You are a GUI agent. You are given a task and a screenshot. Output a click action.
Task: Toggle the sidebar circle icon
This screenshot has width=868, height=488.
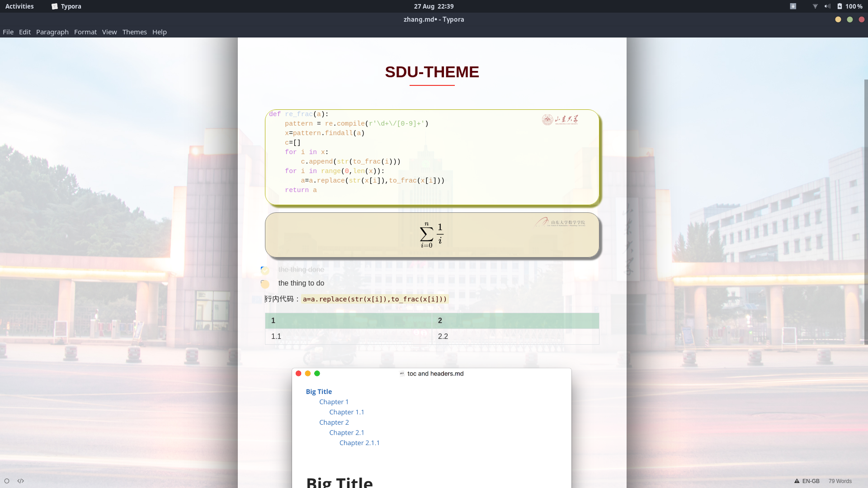(x=7, y=481)
